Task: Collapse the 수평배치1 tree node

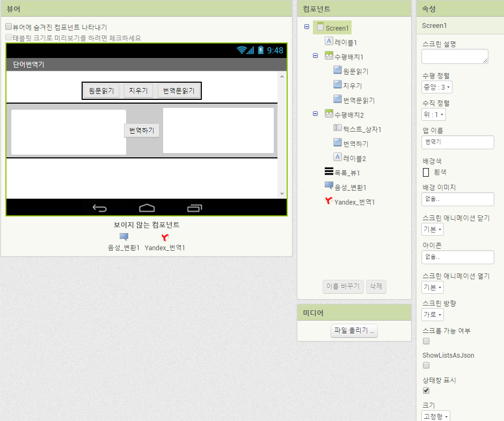Action: (x=316, y=56)
